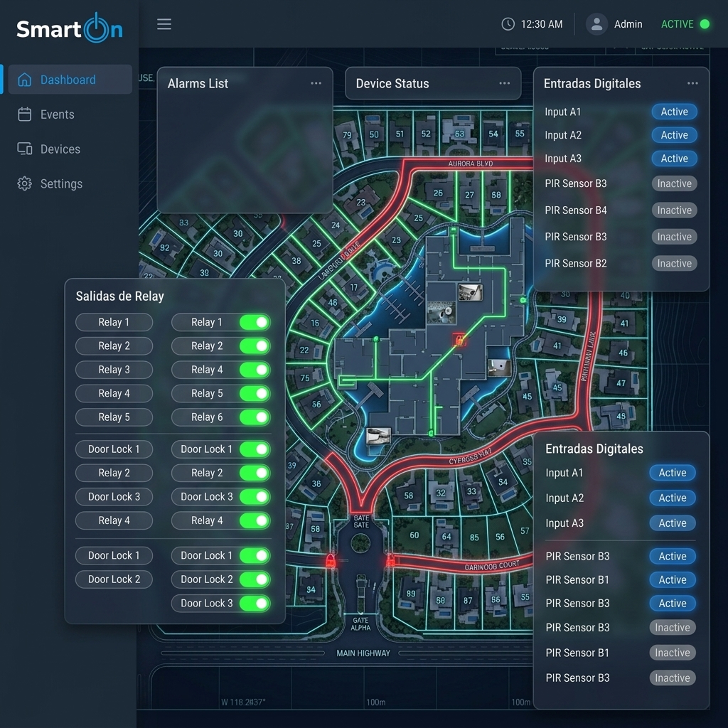
Task: Open the Events page
Action: coord(57,114)
